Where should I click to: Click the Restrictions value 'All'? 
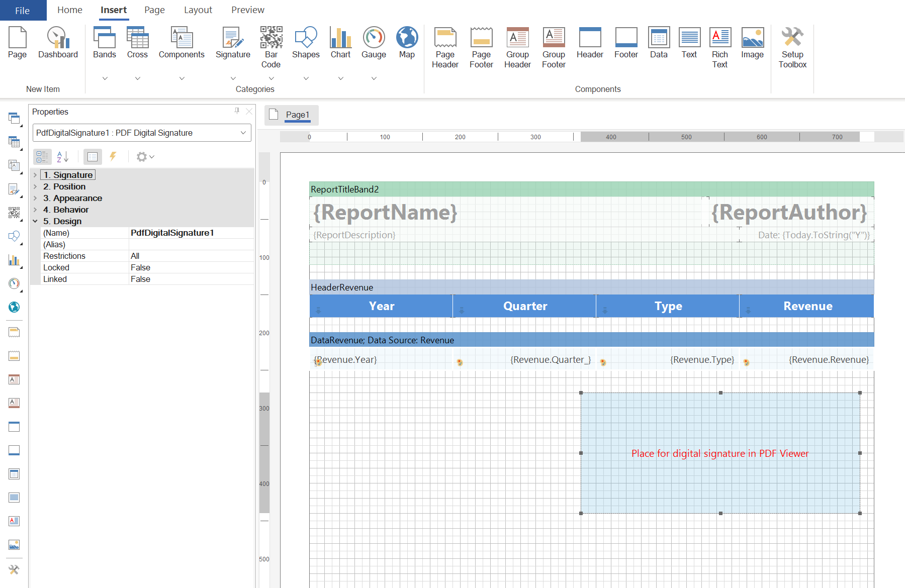(191, 256)
